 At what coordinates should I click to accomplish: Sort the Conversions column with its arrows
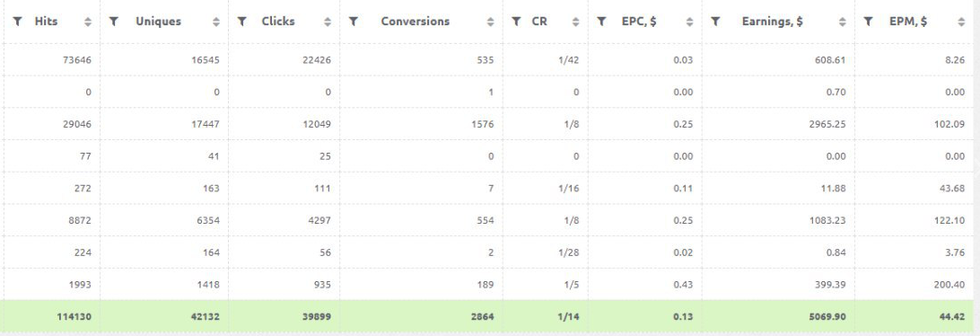(x=491, y=22)
